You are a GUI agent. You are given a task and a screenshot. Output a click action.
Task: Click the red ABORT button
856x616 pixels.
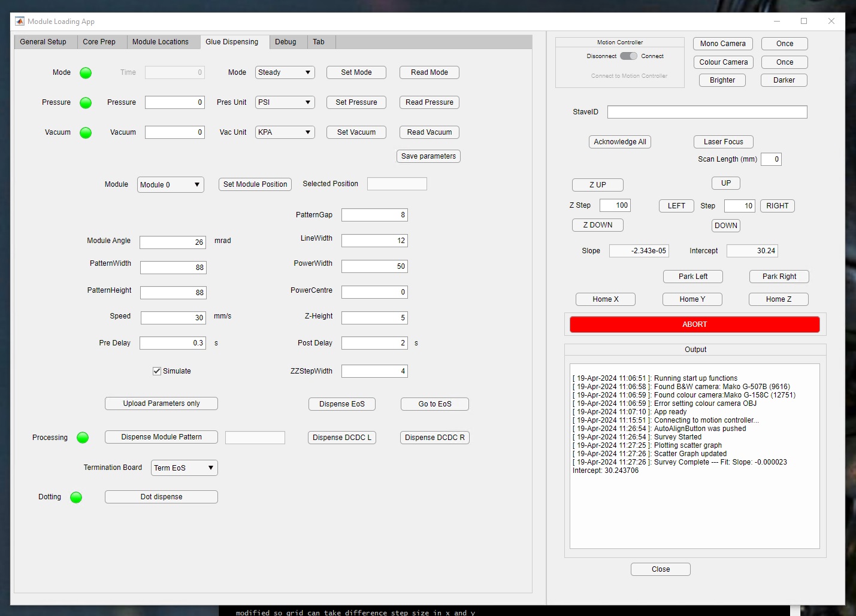695,324
